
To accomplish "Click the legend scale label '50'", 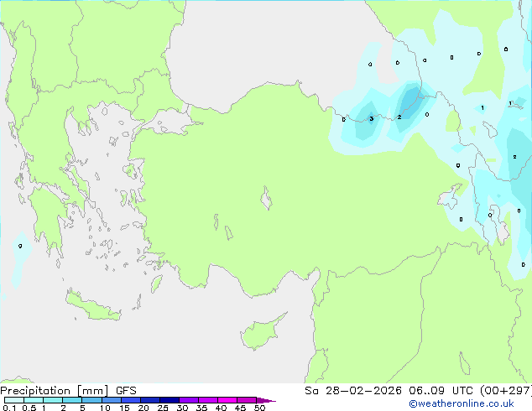I will 259,408.
